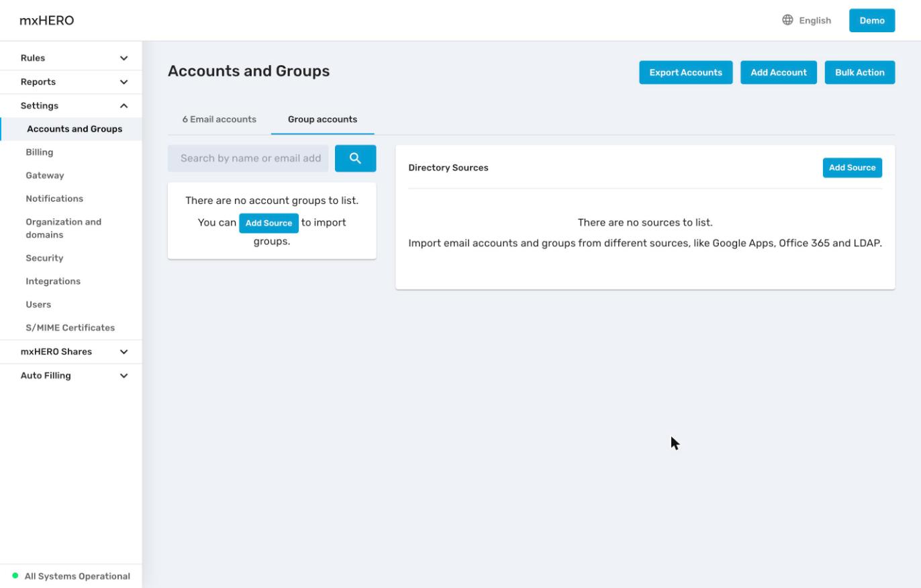921x588 pixels.
Task: Click the Add Account button
Action: coord(779,72)
